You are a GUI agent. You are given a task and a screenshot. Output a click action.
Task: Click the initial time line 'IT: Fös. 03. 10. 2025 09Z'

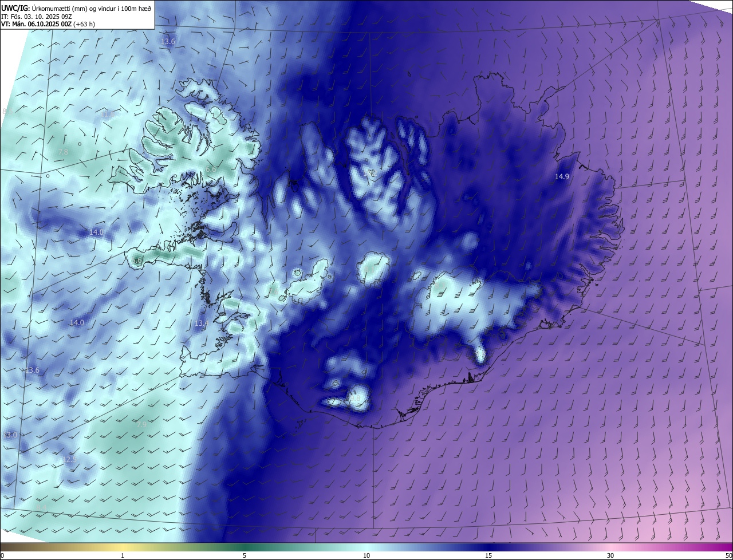click(x=36, y=16)
